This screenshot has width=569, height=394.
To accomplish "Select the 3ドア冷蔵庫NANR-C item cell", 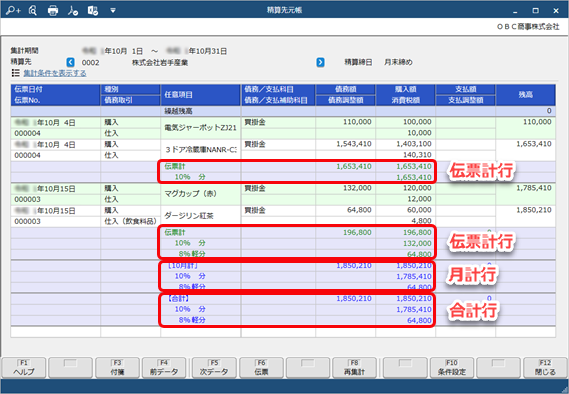I will pyautogui.click(x=201, y=150).
